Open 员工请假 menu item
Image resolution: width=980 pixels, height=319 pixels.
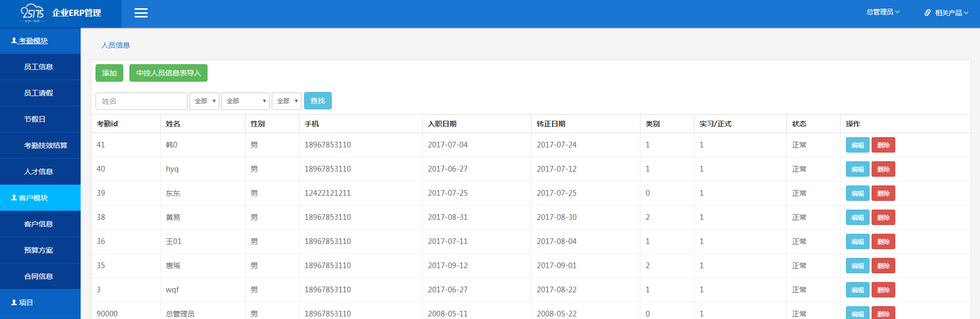(x=39, y=93)
